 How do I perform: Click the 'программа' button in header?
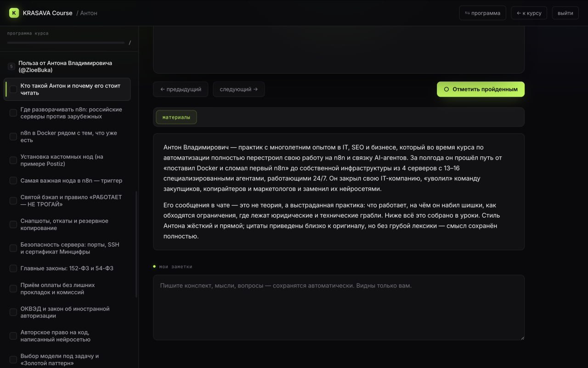click(483, 13)
